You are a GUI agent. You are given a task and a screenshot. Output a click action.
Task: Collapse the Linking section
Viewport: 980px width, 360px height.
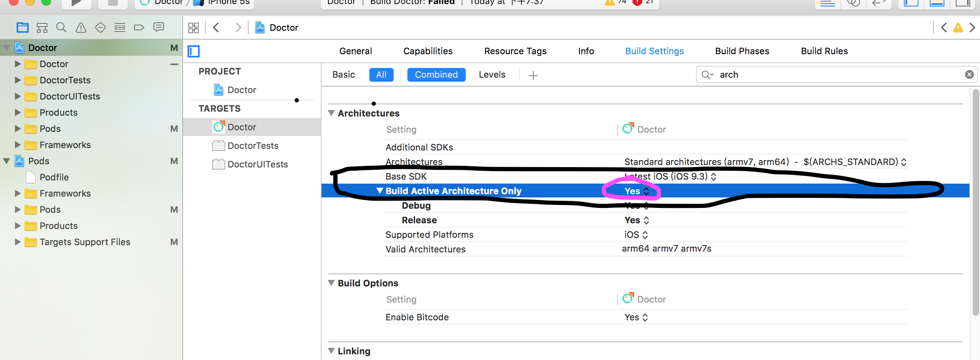pos(331,351)
